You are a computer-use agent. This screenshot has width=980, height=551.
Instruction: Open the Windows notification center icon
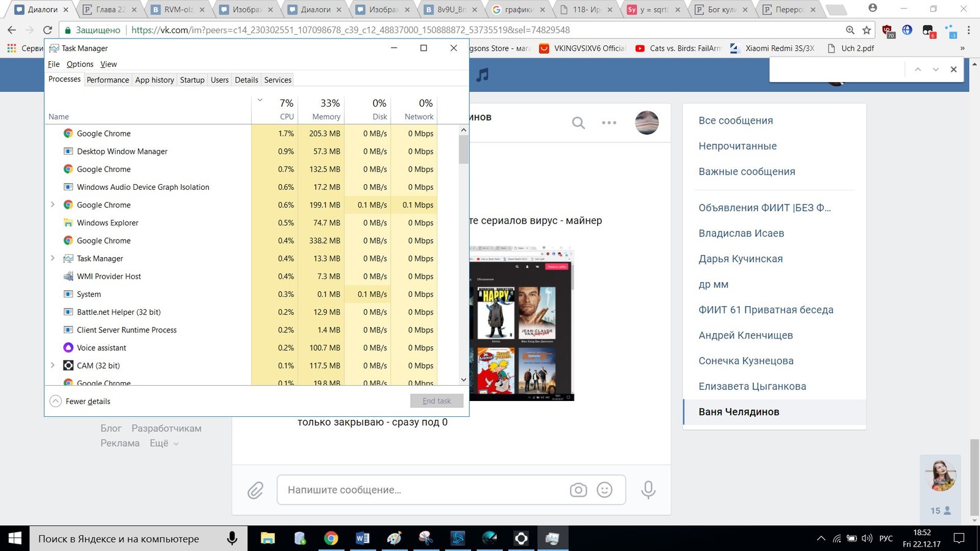point(959,538)
